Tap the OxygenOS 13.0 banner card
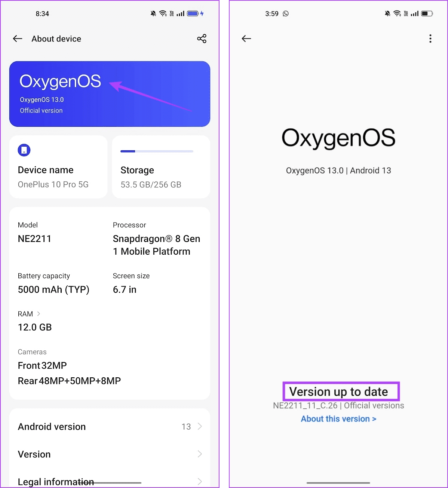Image resolution: width=448 pixels, height=488 pixels. (110, 94)
